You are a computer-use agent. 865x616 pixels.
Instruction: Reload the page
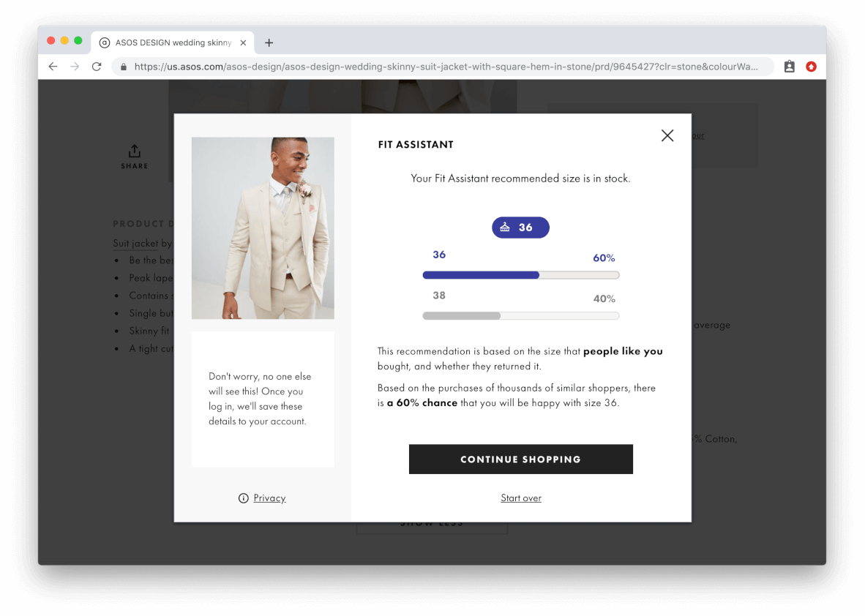point(97,67)
